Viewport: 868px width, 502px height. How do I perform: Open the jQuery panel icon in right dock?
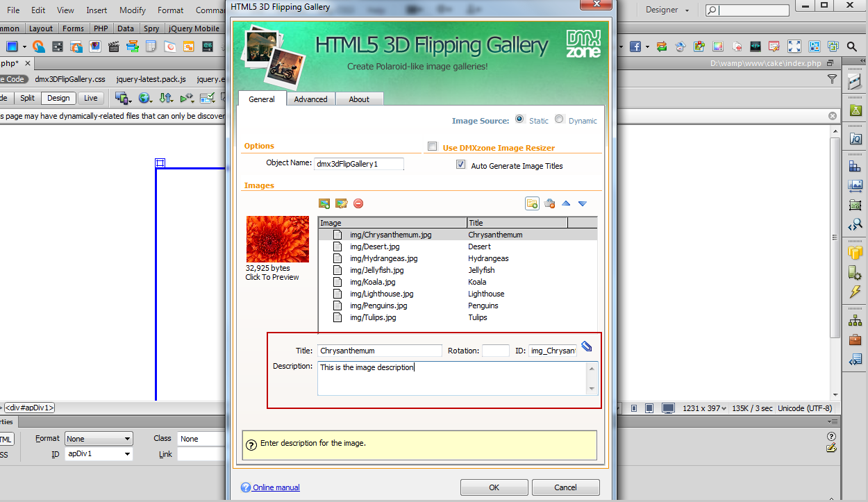point(856,139)
